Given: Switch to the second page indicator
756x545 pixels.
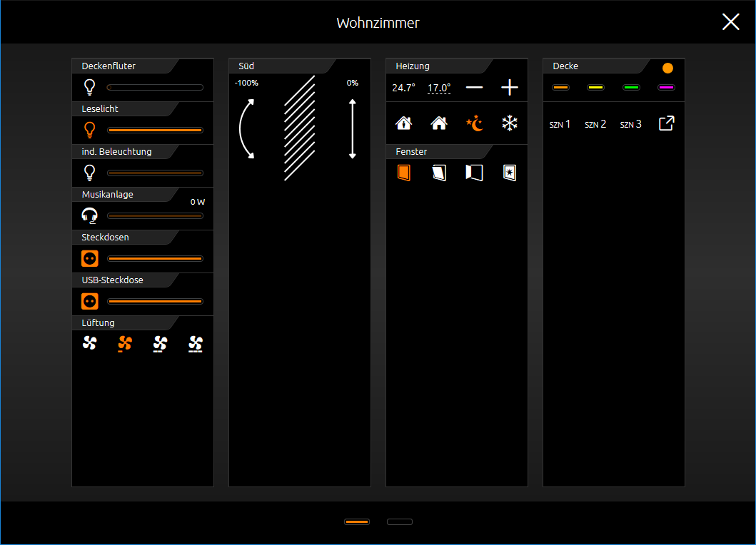Looking at the screenshot, I should coord(400,522).
